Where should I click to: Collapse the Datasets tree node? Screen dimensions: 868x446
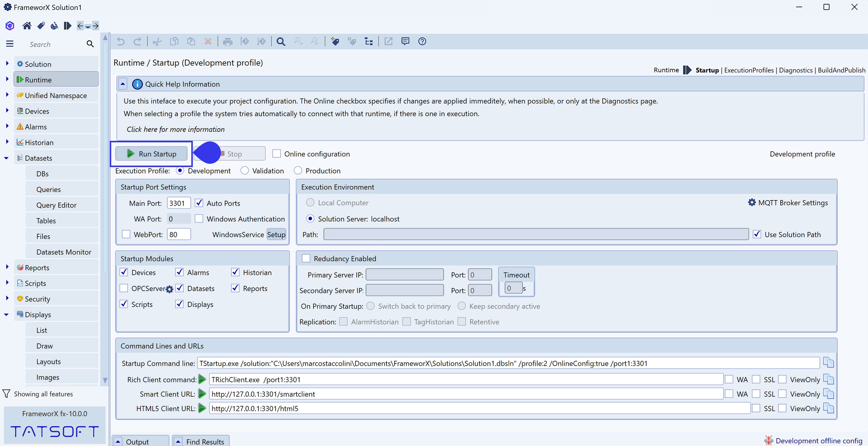point(6,158)
